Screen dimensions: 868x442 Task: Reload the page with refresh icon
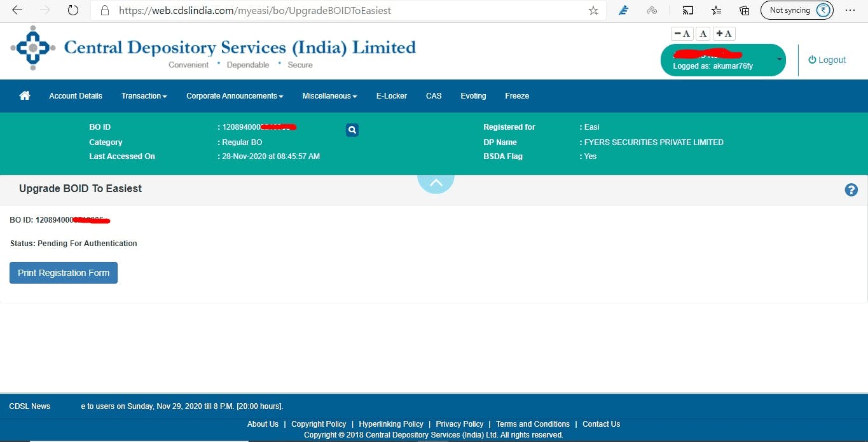pos(72,10)
